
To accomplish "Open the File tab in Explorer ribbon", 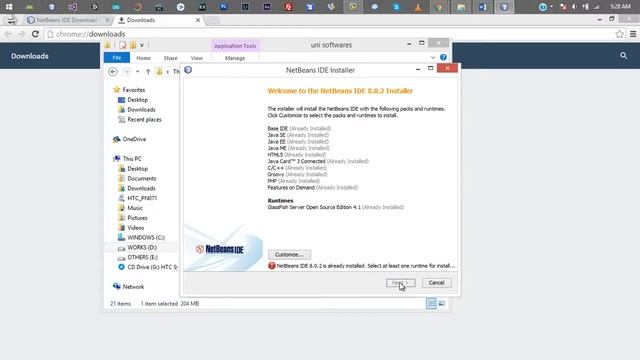I will tap(117, 58).
